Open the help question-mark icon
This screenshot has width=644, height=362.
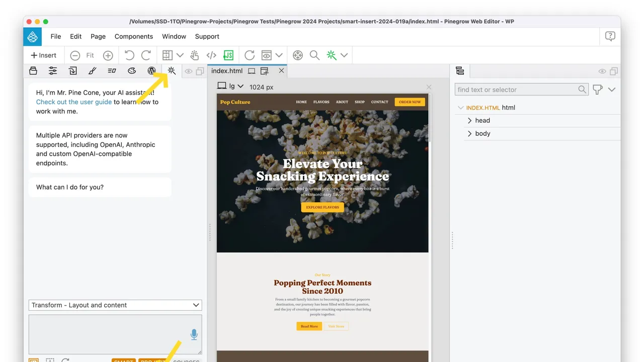(610, 36)
